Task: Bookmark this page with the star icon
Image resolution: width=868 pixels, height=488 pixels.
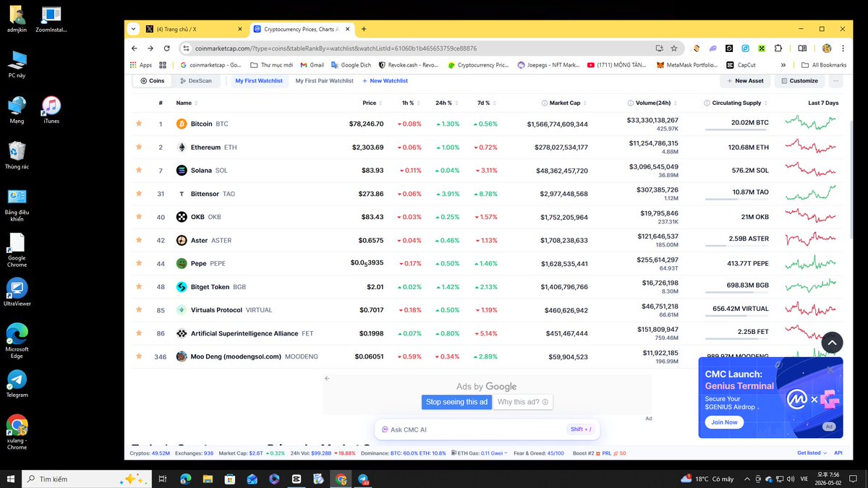Action: point(674,48)
